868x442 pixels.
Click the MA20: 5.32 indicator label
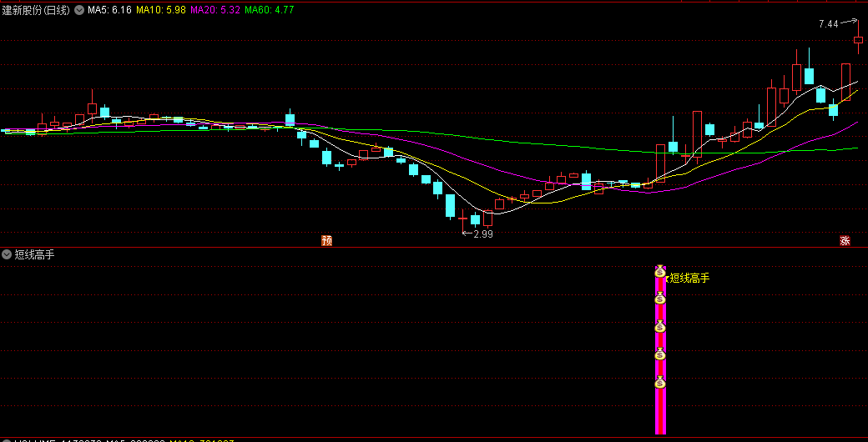pyautogui.click(x=215, y=10)
